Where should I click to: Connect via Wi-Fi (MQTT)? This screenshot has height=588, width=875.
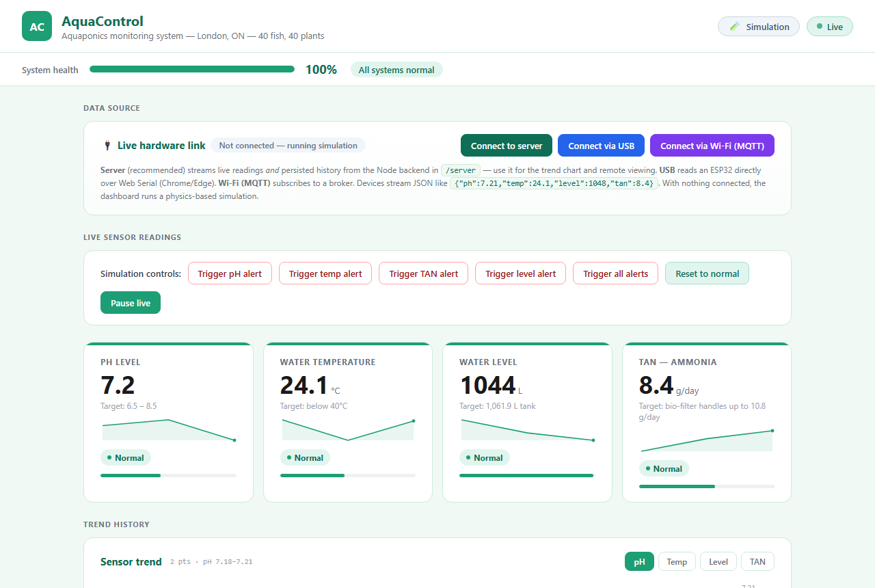point(712,146)
